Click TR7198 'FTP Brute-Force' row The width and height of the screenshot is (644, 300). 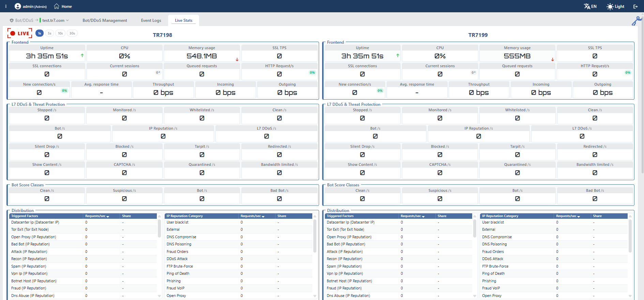tap(239, 266)
